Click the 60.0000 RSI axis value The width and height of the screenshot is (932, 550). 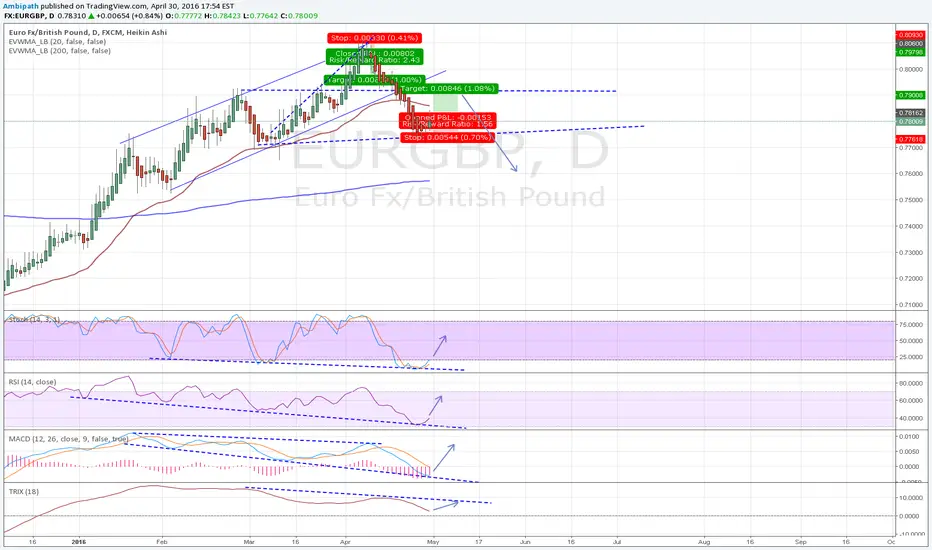pyautogui.click(x=911, y=401)
